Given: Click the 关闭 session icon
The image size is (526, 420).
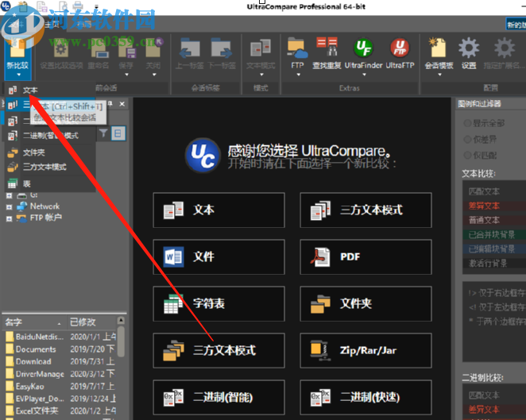Looking at the screenshot, I should click(153, 49).
